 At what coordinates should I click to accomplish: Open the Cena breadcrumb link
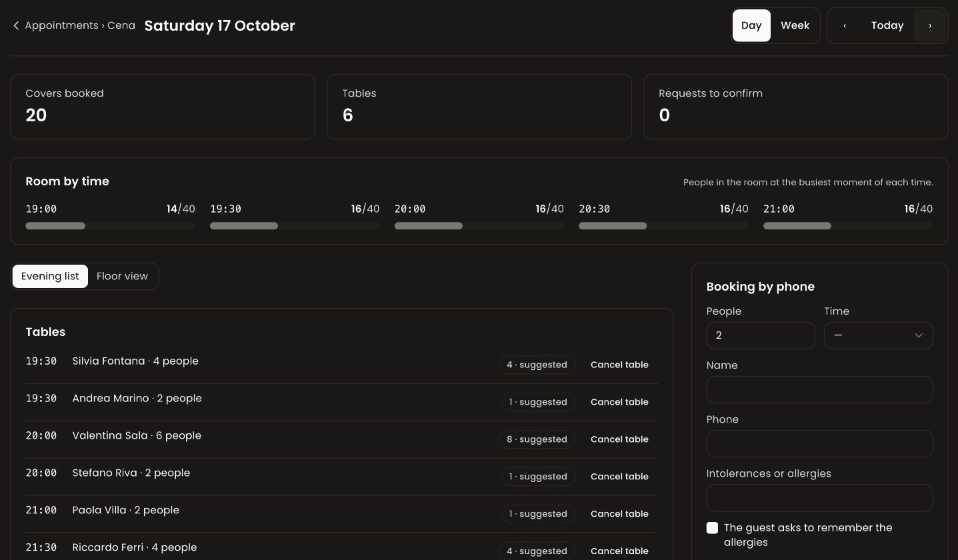pos(121,25)
